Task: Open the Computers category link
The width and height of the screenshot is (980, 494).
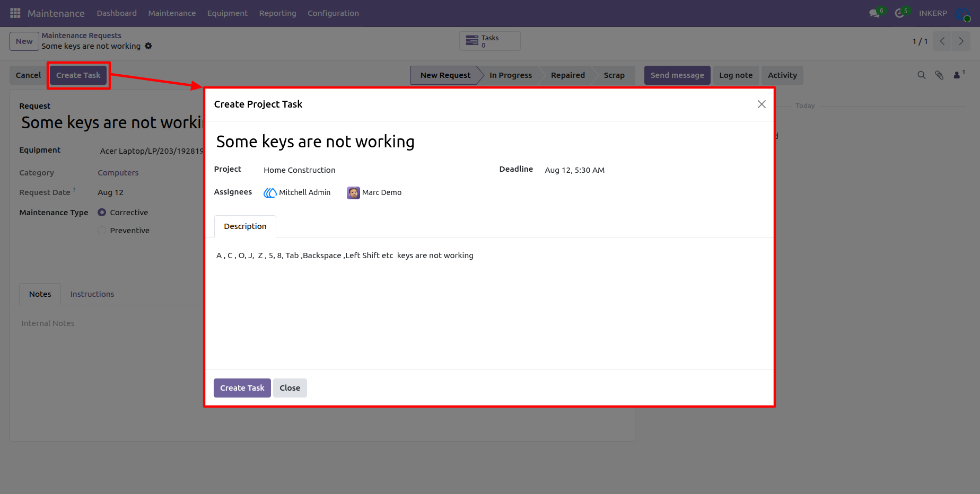Action: [x=118, y=173]
